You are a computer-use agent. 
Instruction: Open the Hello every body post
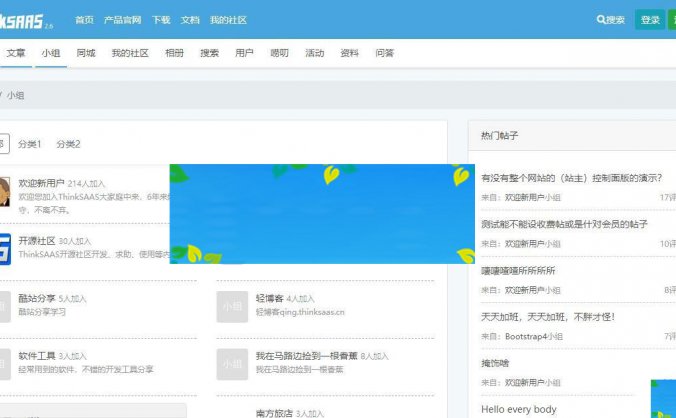(x=519, y=409)
